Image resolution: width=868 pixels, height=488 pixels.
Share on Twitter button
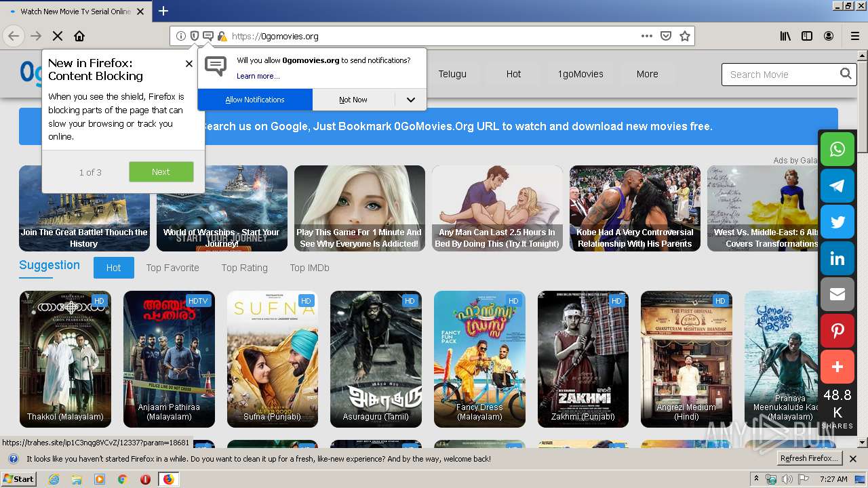click(837, 222)
